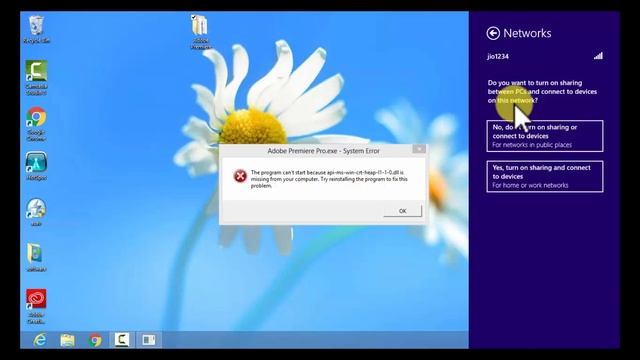This screenshot has width=640, height=360.
Task: Open the Recycle Bin desktop icon
Action: coord(36,29)
